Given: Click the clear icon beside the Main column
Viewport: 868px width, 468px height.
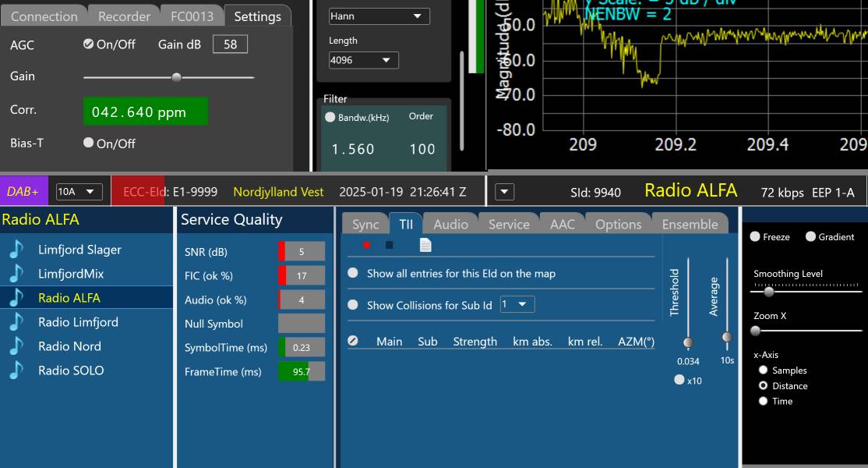Looking at the screenshot, I should pos(353,341).
